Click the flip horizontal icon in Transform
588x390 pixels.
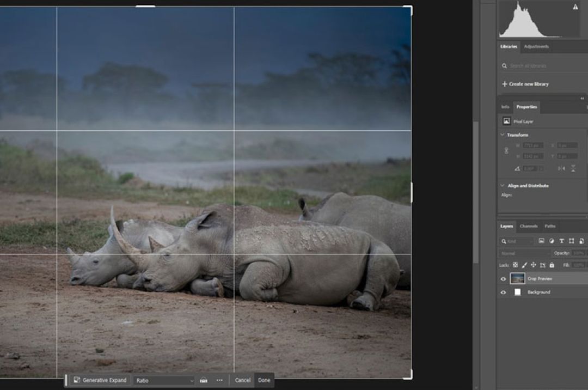coord(561,168)
